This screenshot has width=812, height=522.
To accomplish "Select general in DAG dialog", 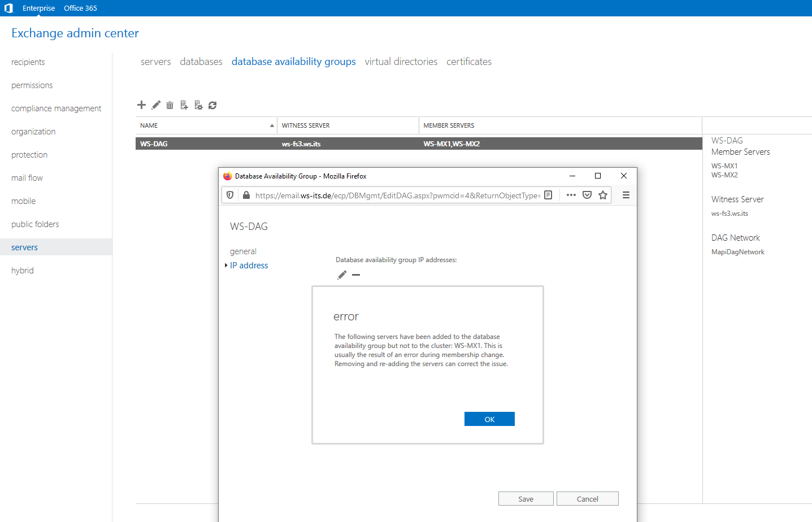I will [243, 251].
